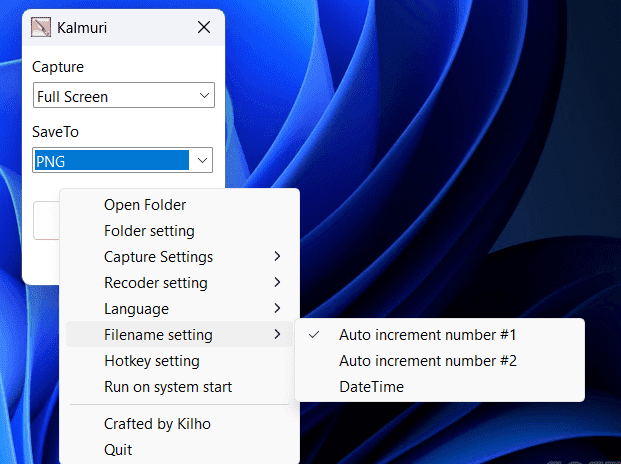Set filename format to DateTime
This screenshot has height=464, width=621.
(371, 387)
